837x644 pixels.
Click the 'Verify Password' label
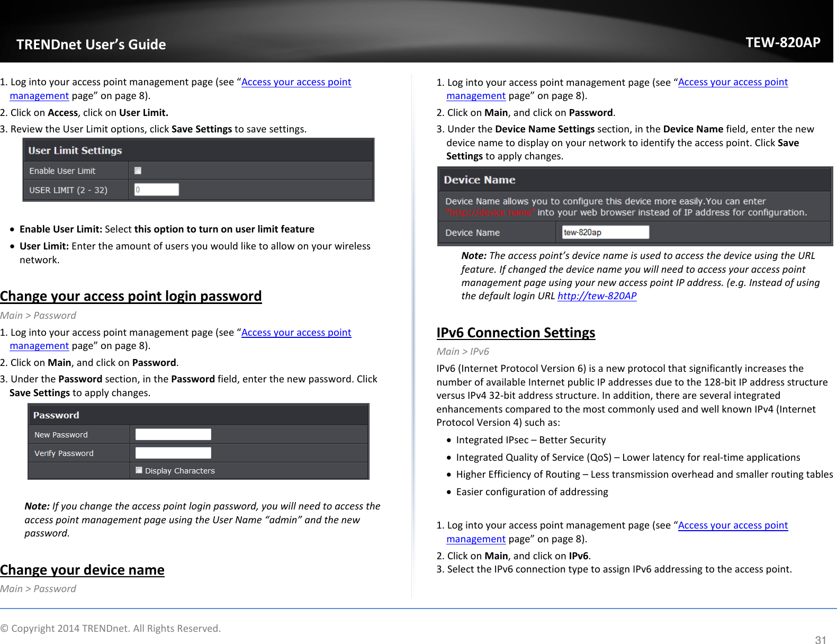click(64, 453)
